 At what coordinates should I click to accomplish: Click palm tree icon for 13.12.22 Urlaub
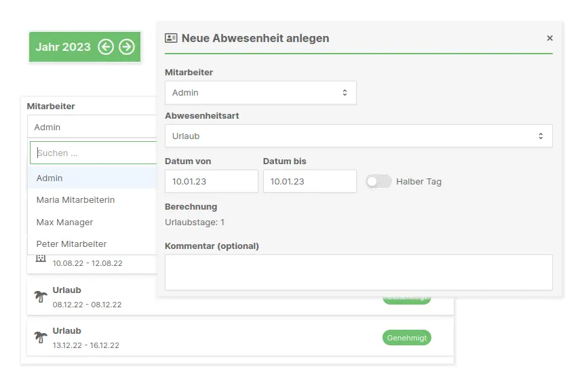click(41, 337)
